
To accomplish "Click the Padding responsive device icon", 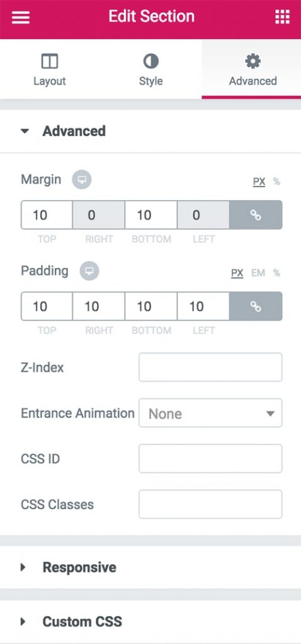I will coord(89,271).
